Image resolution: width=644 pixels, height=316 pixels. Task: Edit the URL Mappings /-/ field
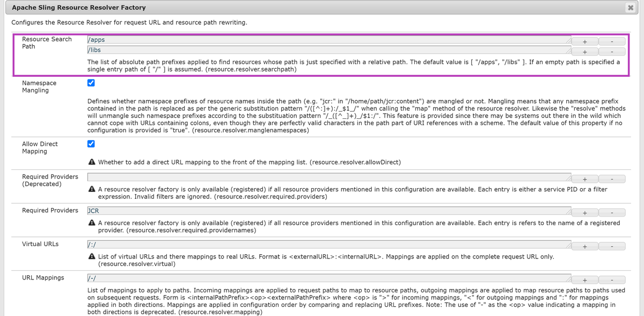coord(329,278)
